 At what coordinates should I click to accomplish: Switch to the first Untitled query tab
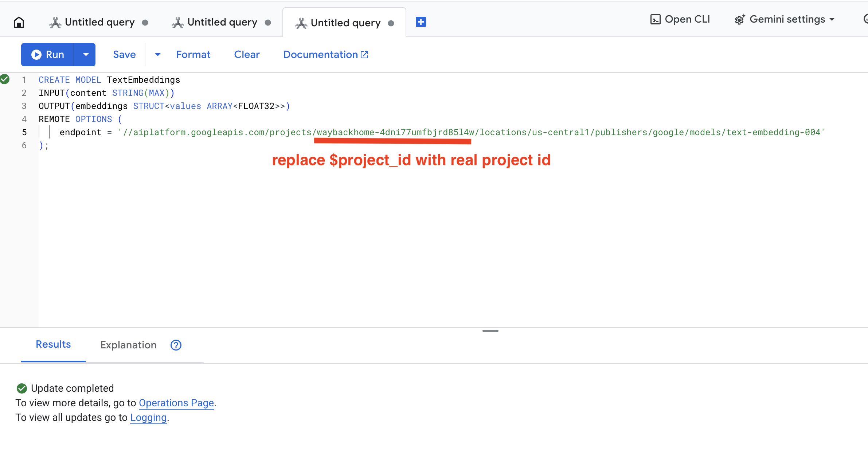tap(99, 22)
